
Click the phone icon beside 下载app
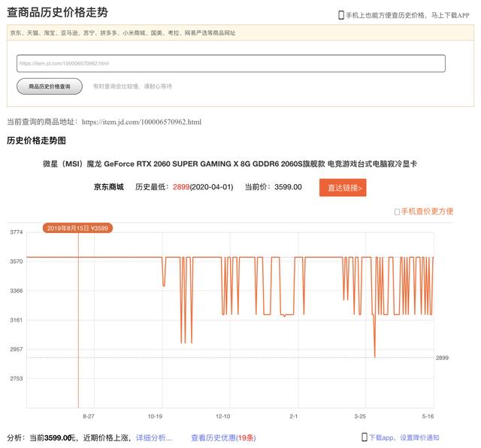(364, 437)
